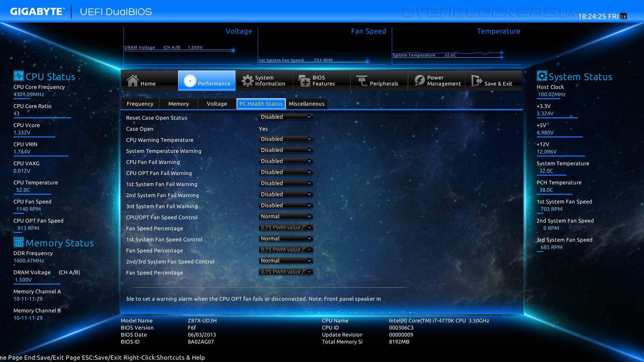Click the Host Clock 100.02MHz value
The width and height of the screenshot is (644, 362).
point(552,95)
